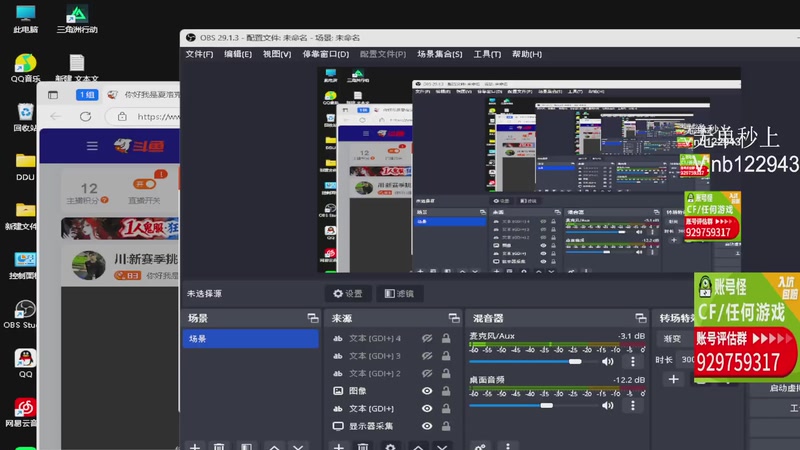Screen dimensions: 800x450
Task: Toggle the 直播开关 switch
Action: point(144,184)
